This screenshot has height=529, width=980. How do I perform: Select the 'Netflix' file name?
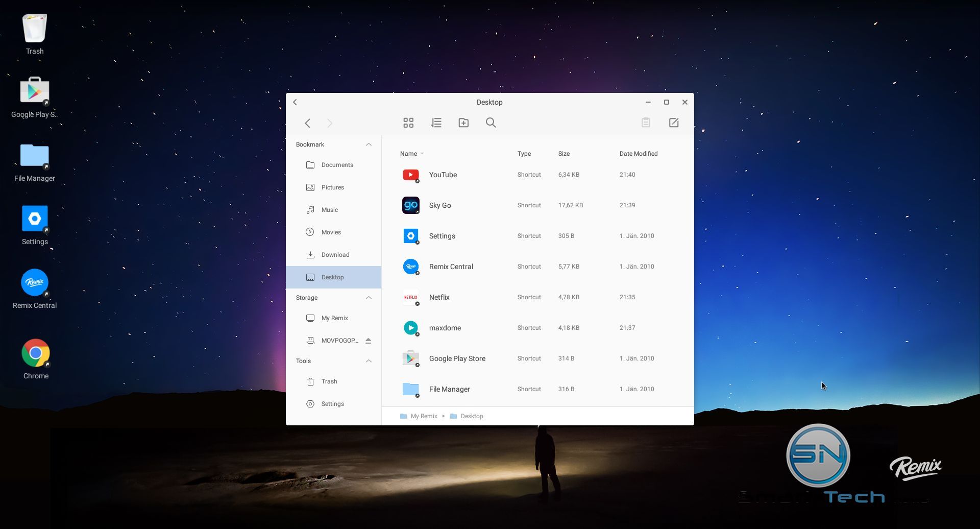pyautogui.click(x=439, y=297)
